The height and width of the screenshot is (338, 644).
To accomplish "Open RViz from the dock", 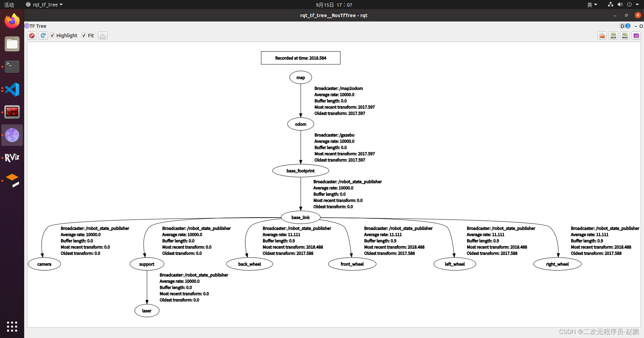I will click(12, 158).
